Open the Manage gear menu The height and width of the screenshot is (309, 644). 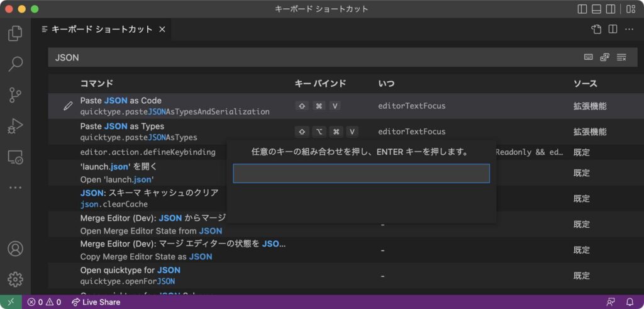tap(15, 279)
